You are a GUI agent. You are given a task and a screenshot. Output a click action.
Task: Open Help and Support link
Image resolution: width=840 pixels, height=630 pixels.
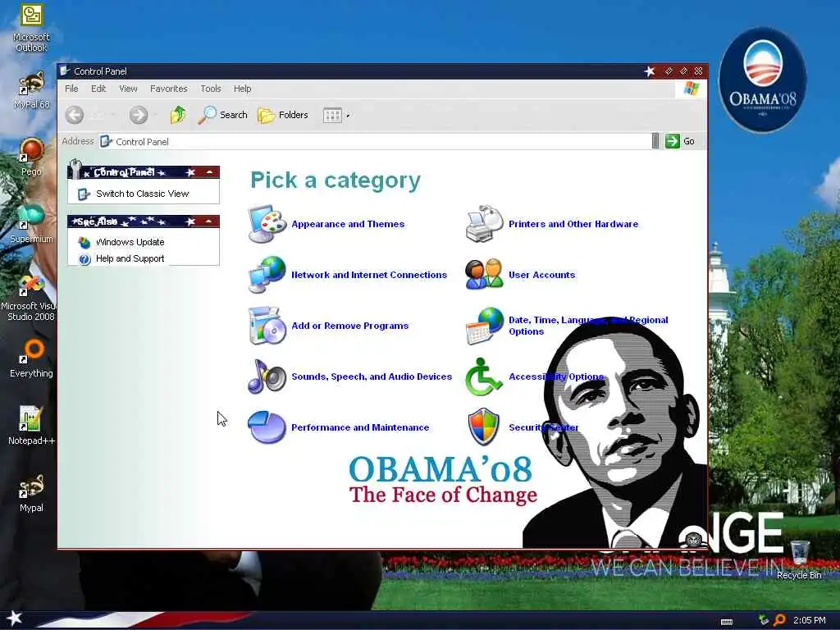[130, 258]
